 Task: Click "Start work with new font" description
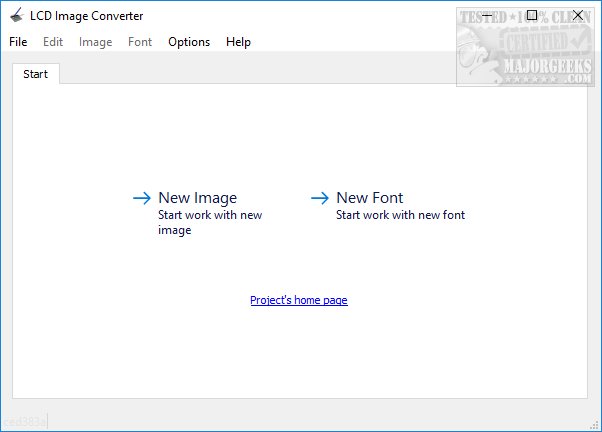coord(400,215)
